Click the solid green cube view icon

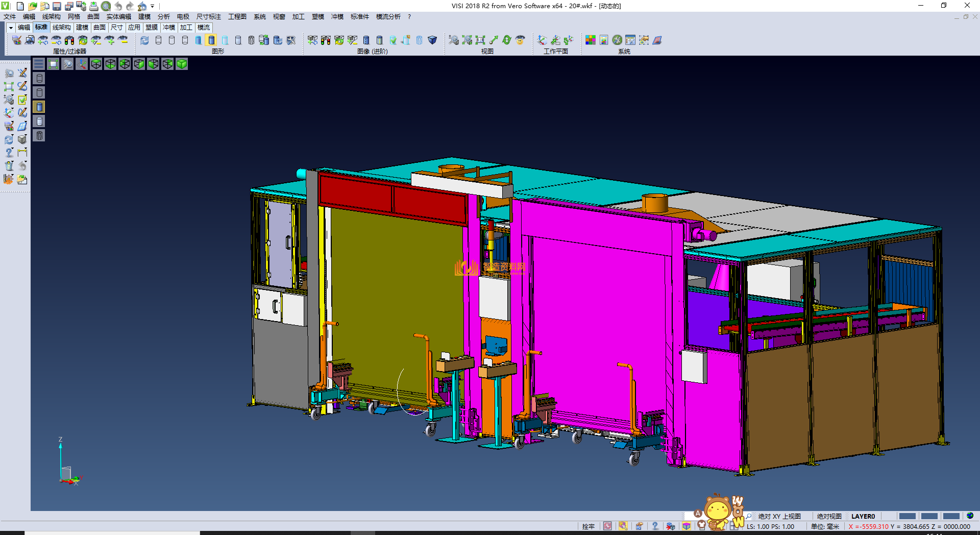(182, 64)
